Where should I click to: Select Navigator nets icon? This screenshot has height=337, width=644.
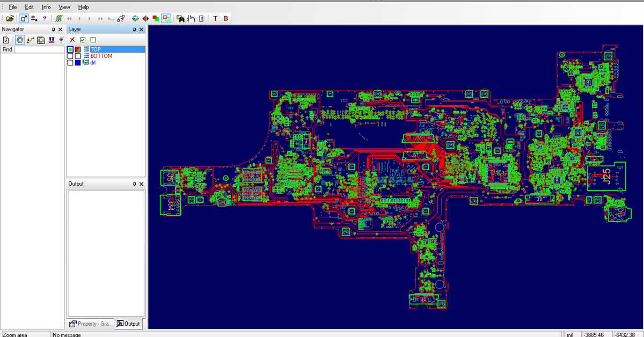(31, 40)
